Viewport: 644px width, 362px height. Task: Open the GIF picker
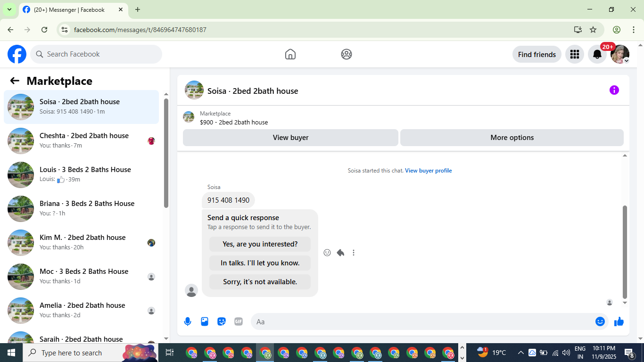pos(239,321)
